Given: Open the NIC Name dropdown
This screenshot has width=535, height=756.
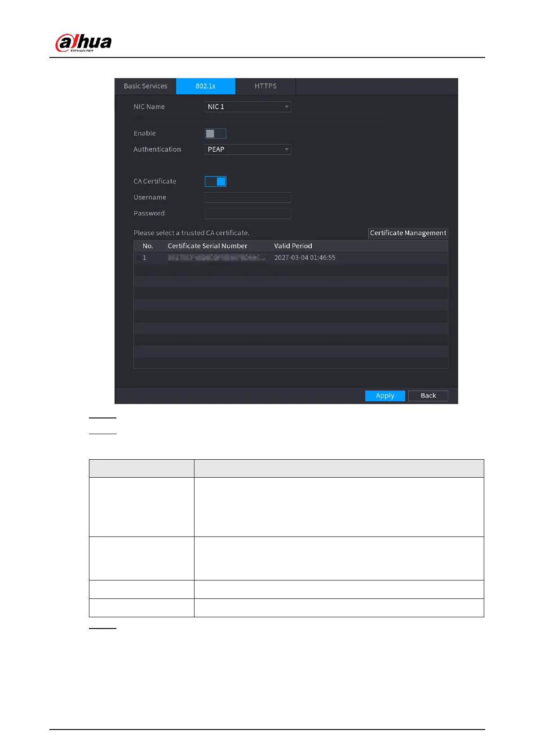Looking at the screenshot, I should (x=248, y=107).
